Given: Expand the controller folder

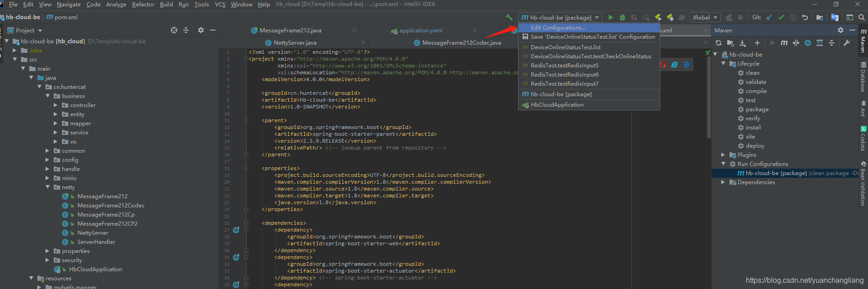Looking at the screenshot, I should click(x=56, y=105).
